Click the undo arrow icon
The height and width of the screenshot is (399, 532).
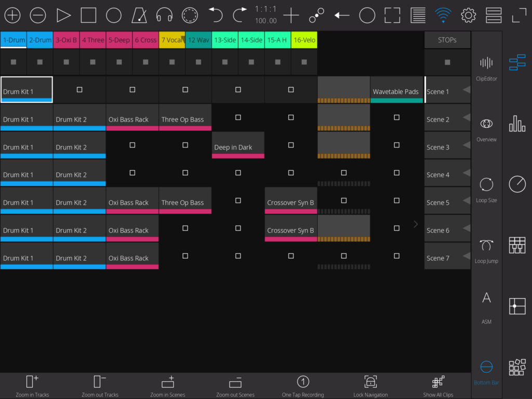215,16
